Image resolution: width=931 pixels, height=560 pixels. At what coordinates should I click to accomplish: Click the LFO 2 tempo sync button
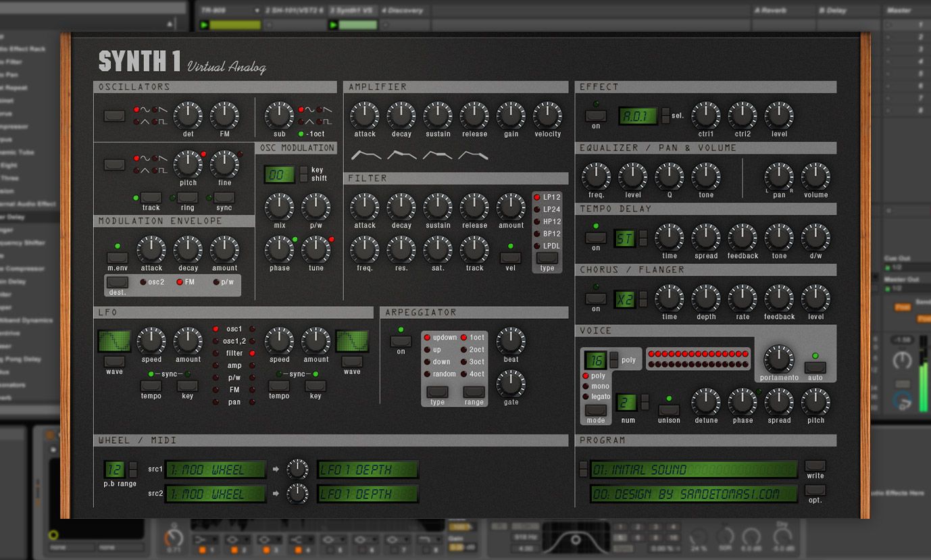[279, 386]
